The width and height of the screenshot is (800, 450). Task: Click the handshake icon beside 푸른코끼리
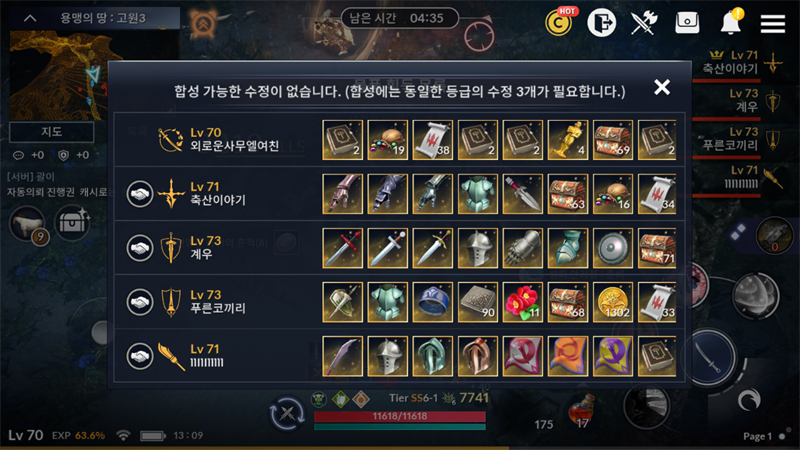(140, 302)
